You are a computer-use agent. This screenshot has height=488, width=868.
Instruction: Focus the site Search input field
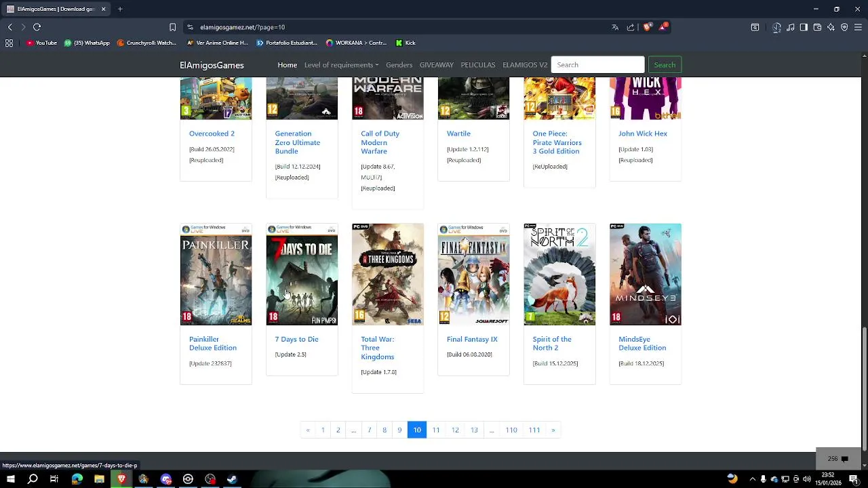(597, 64)
